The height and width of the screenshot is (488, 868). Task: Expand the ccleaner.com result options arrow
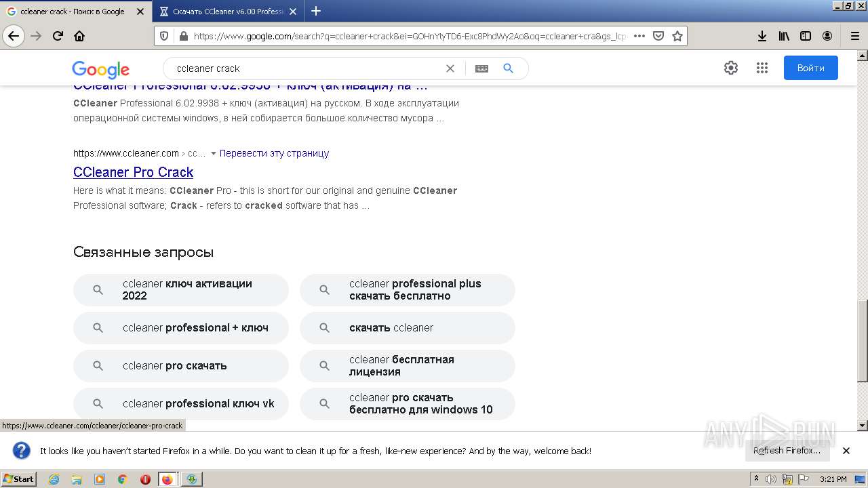pyautogui.click(x=213, y=153)
